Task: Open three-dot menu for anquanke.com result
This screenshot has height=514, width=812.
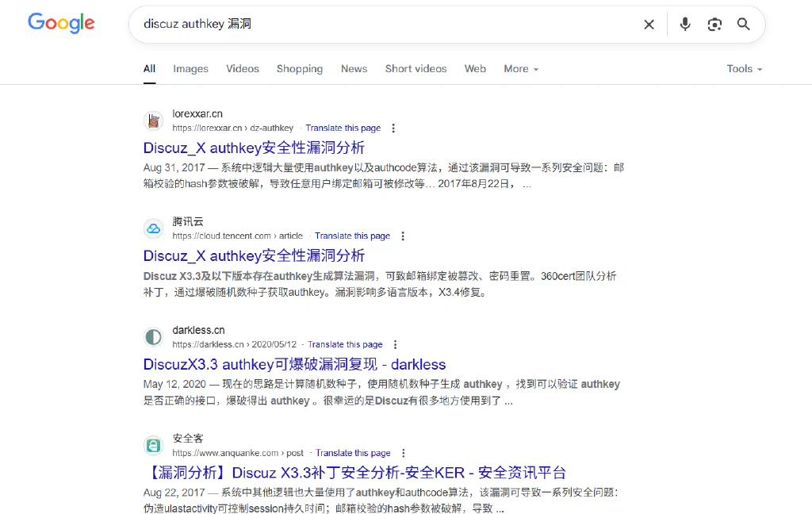Action: coord(404,453)
